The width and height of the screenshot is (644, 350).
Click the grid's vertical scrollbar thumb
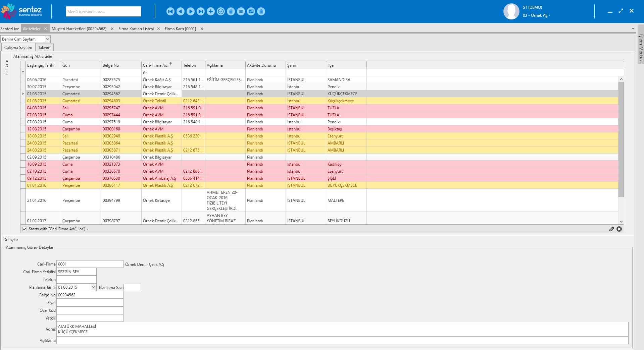621,139
